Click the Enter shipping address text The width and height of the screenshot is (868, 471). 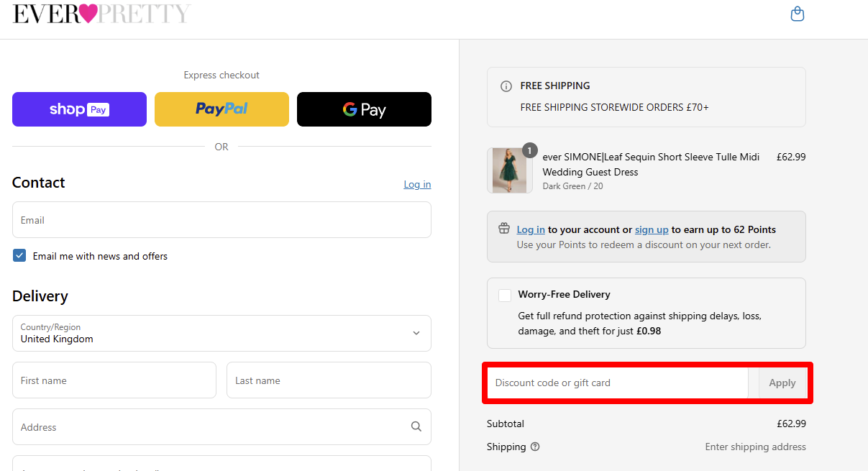pyautogui.click(x=755, y=447)
